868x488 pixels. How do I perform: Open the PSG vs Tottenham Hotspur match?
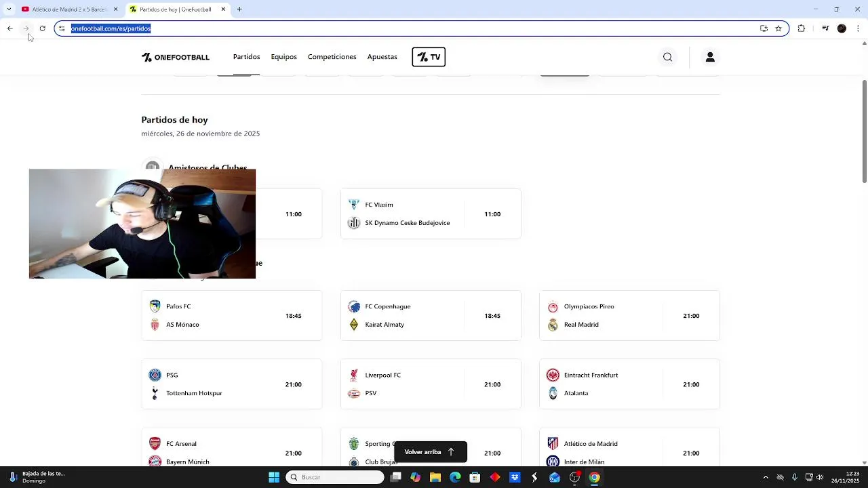pyautogui.click(x=232, y=384)
